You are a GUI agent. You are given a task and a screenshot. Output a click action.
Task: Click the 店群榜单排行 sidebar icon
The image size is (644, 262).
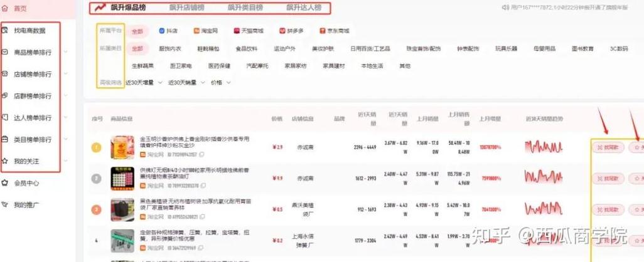click(x=4, y=96)
